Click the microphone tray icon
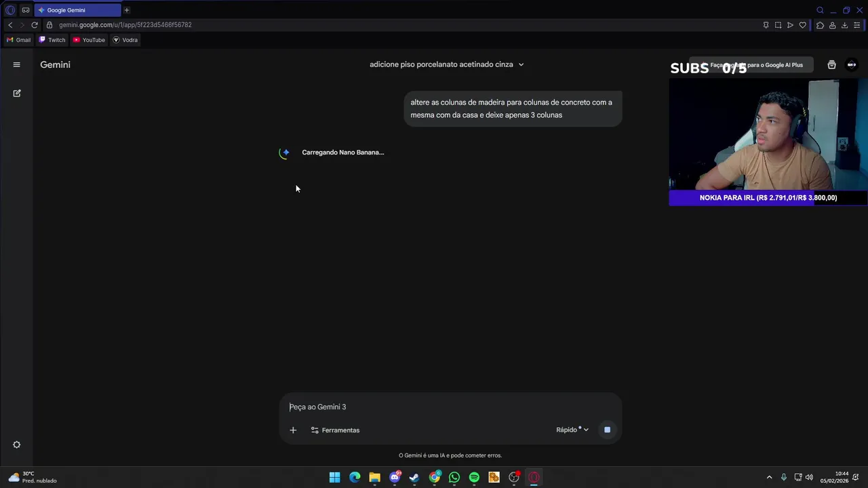Screen dimensions: 868x488 click(x=784, y=477)
